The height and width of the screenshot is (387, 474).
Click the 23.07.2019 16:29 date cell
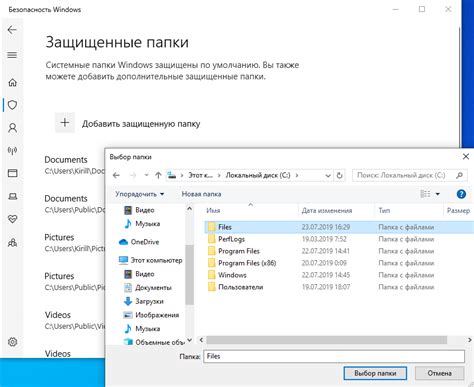[x=326, y=227]
